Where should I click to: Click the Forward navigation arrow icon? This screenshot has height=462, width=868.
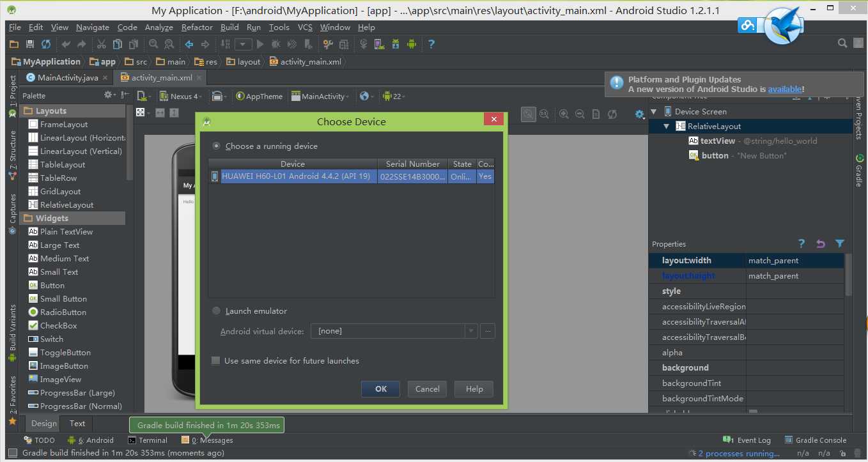(205, 44)
